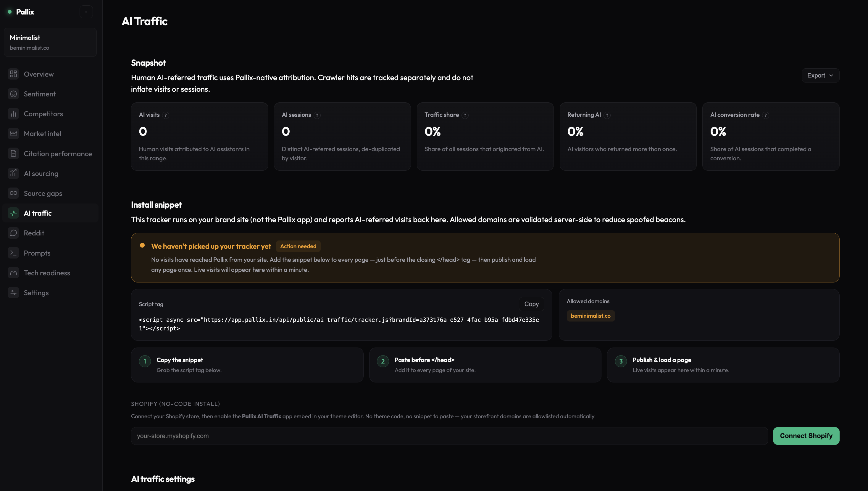Click the Market intel icon
Image resolution: width=868 pixels, height=491 pixels.
[14, 133]
